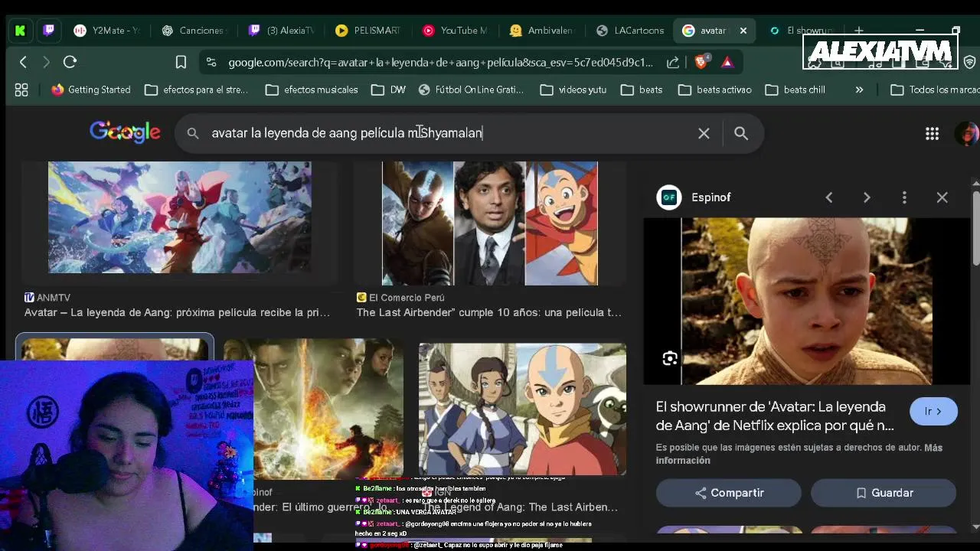Open the beats activao bookmark folder
Screen dimensions: 980x551
(715, 90)
